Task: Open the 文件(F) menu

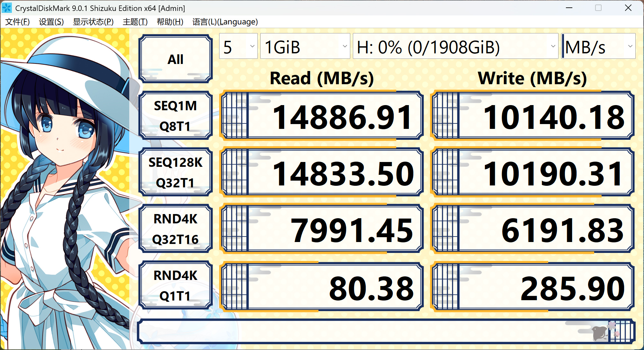Action: 17,22
